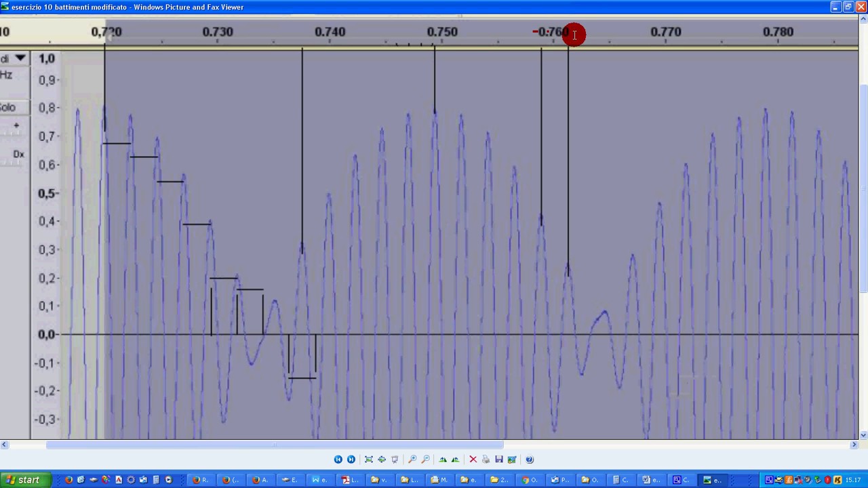Zoom in with the magnifier plus icon
868x488 pixels.
coord(412,460)
